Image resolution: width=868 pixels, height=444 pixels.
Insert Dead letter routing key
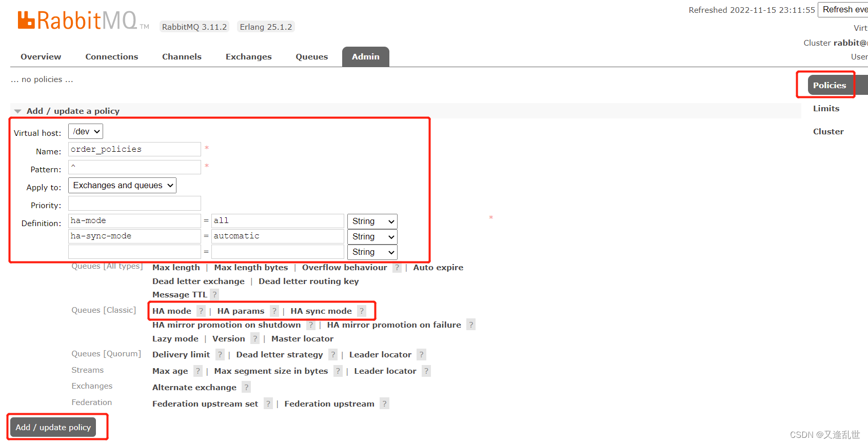tap(309, 281)
